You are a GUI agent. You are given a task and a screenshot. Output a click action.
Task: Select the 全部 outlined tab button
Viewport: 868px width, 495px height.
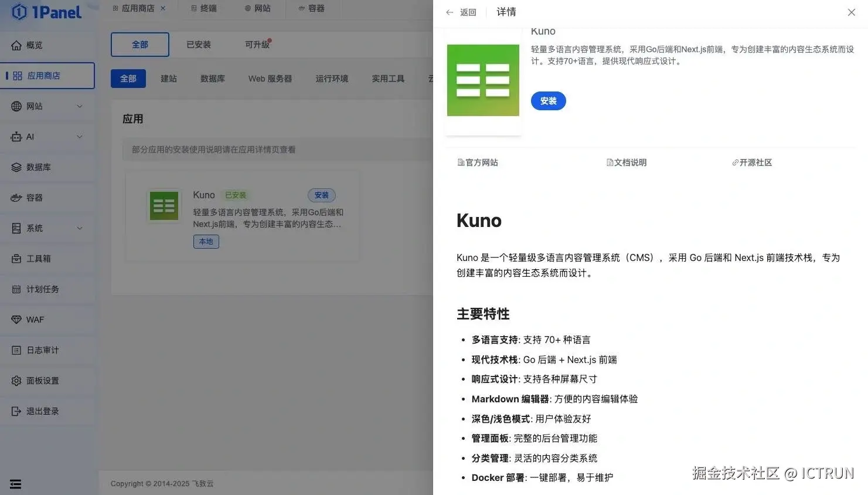(x=140, y=45)
